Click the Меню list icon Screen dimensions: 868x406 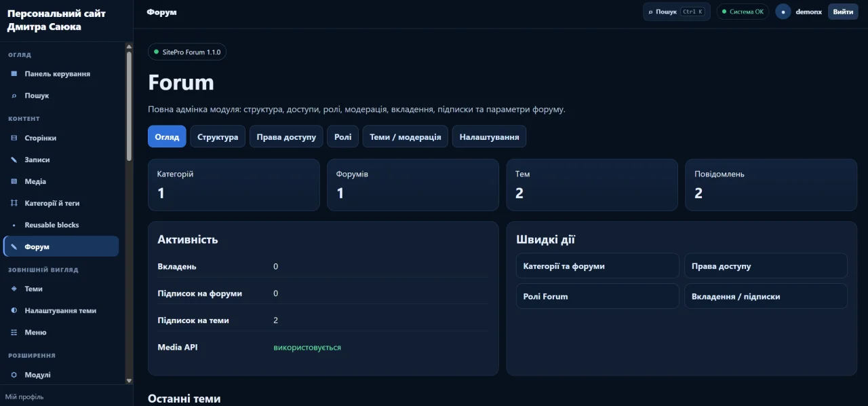coord(14,332)
